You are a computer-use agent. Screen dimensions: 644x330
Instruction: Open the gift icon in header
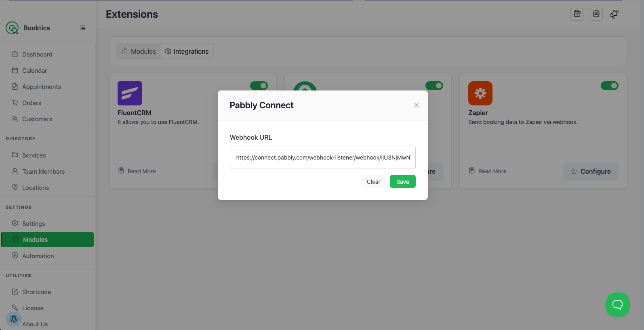(577, 14)
